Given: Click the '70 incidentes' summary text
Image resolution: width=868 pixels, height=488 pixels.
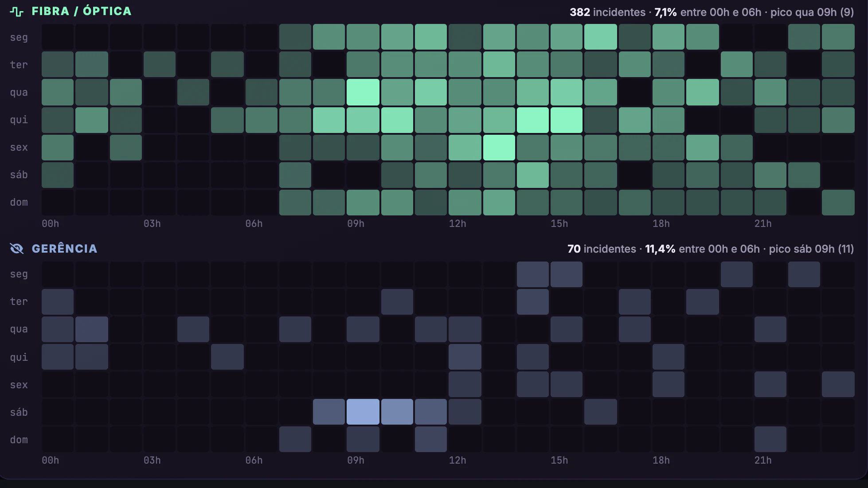Looking at the screenshot, I should point(602,249).
